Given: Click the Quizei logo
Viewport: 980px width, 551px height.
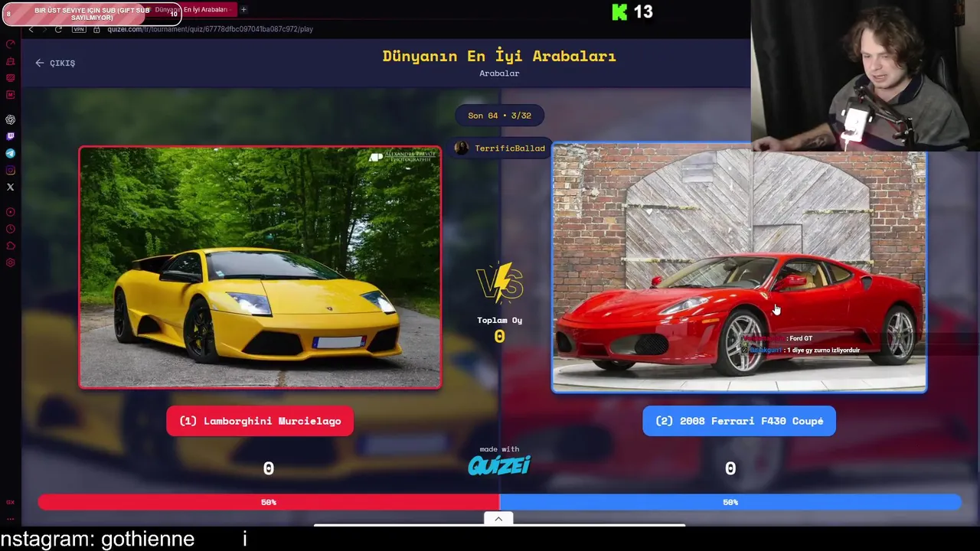Looking at the screenshot, I should (499, 465).
